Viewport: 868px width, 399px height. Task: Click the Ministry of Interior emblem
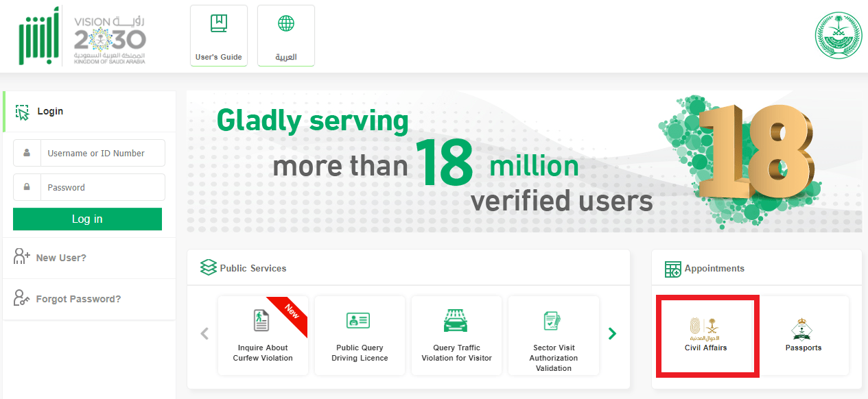pos(838,36)
